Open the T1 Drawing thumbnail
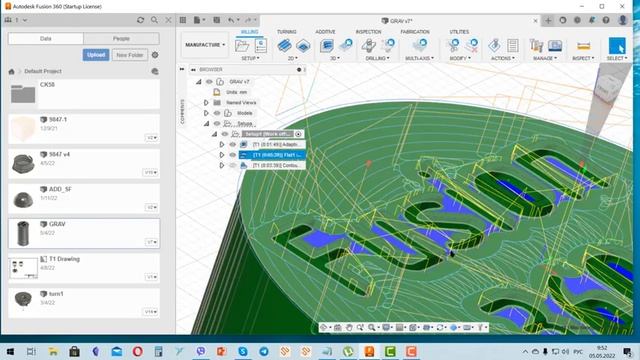 click(x=23, y=268)
